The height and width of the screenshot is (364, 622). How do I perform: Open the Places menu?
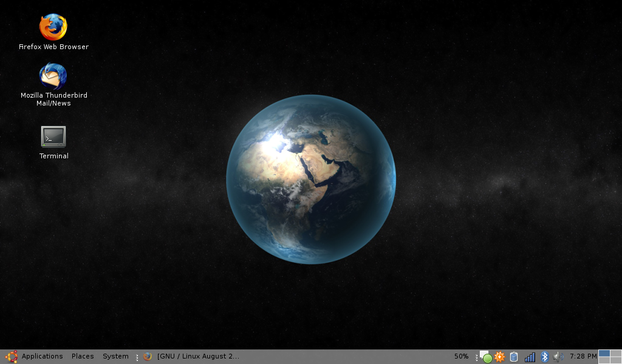point(83,357)
